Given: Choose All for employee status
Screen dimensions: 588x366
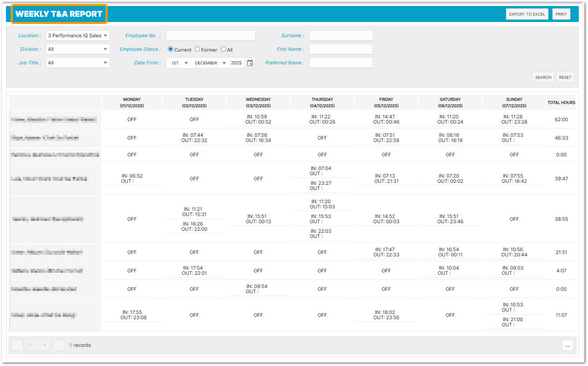Looking at the screenshot, I should pyautogui.click(x=224, y=49).
